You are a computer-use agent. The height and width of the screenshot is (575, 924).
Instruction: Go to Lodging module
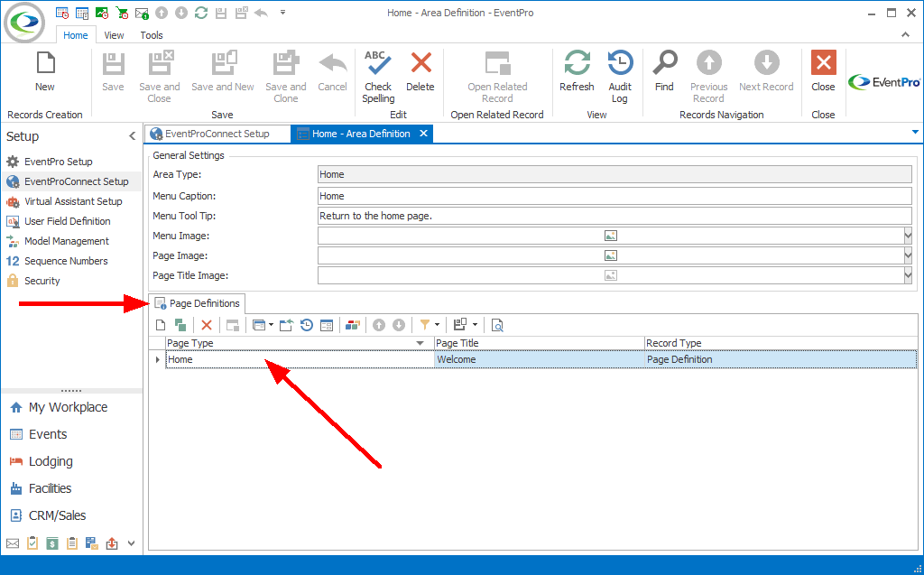[51, 462]
